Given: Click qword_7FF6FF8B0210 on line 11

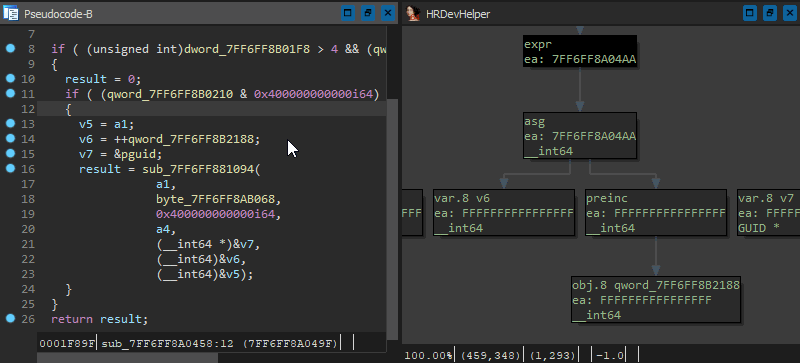Looking at the screenshot, I should point(170,94).
